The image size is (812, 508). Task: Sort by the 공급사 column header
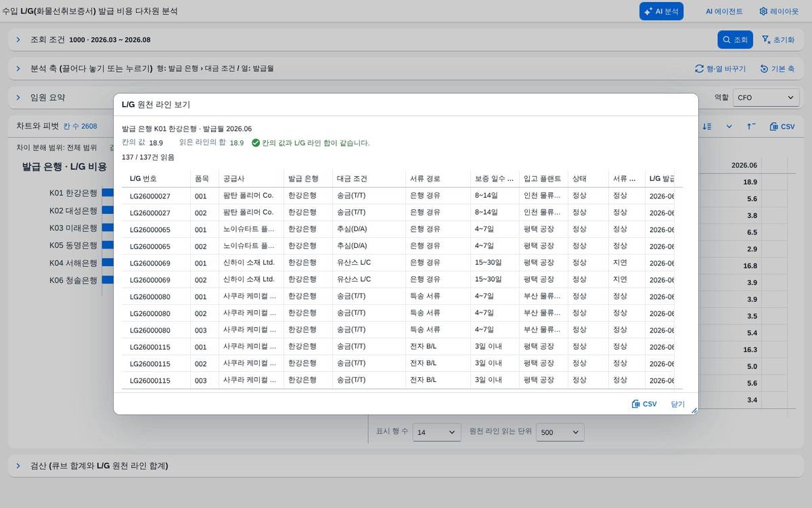point(252,178)
